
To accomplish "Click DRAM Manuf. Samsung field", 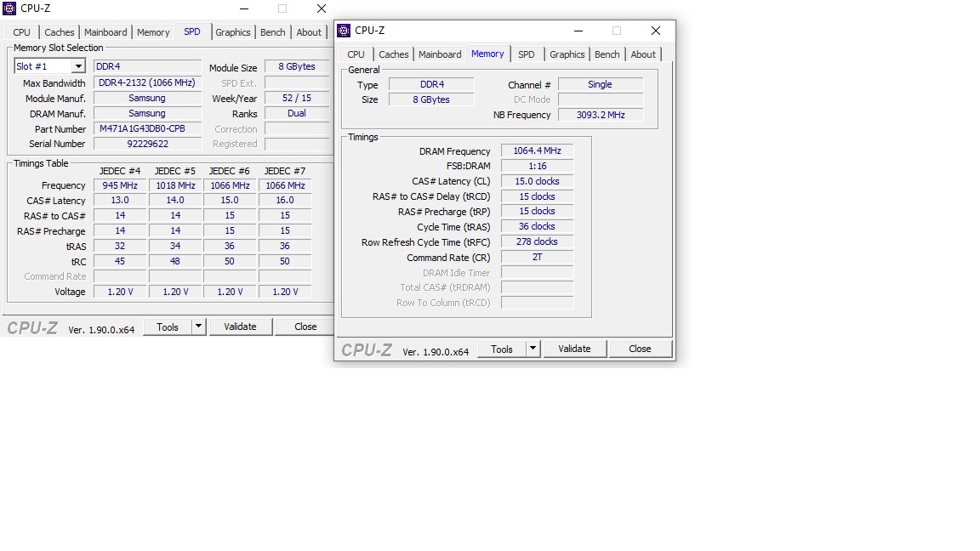I will (147, 113).
